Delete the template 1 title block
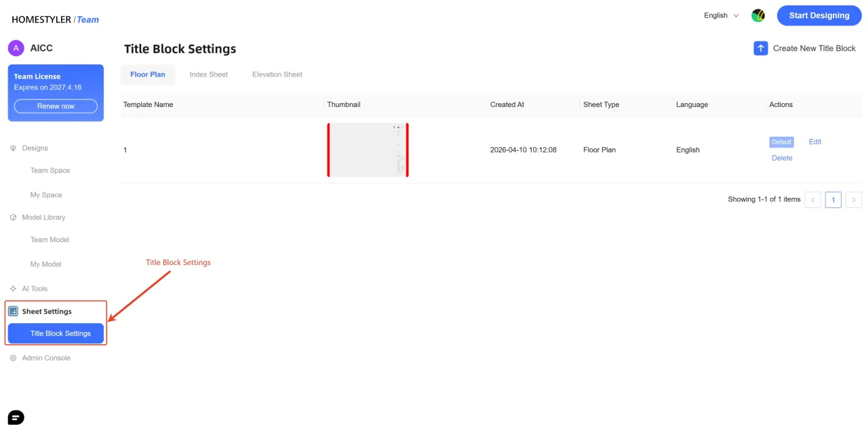Screen dimensions: 868x433 point(782,158)
